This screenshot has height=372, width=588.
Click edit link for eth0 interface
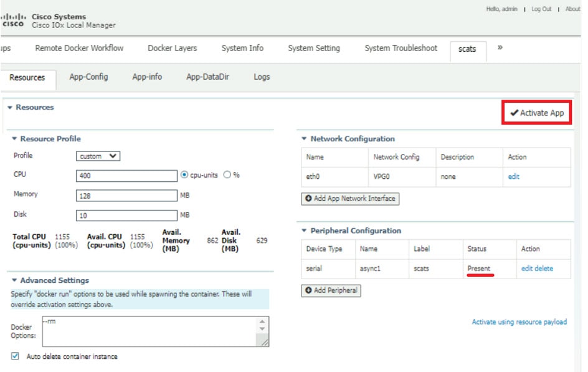pos(513,177)
